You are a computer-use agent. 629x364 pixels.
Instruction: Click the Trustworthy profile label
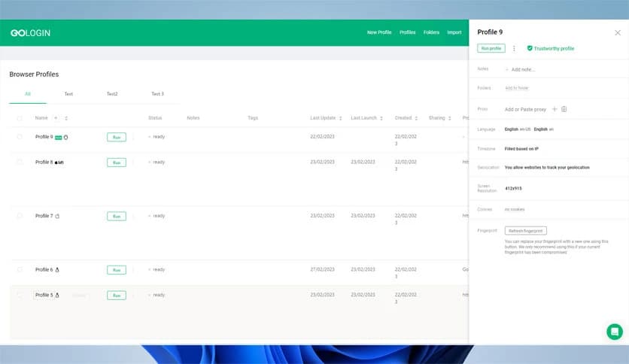[x=554, y=48]
